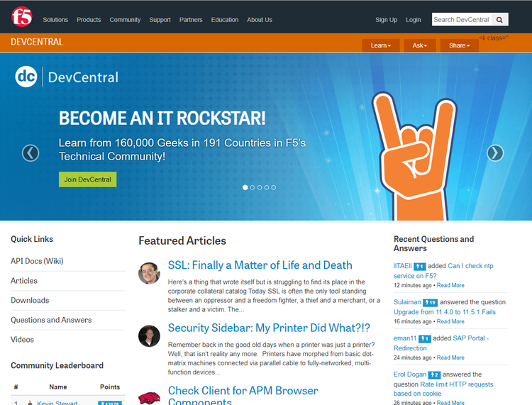The height and width of the screenshot is (405, 532).
Task: Click the Login link
Action: coord(414,20)
